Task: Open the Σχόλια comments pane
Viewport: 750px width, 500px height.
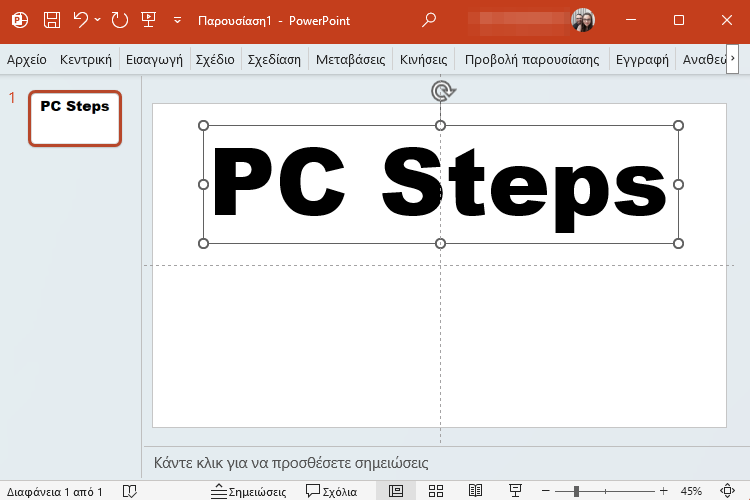Action: tap(331, 491)
